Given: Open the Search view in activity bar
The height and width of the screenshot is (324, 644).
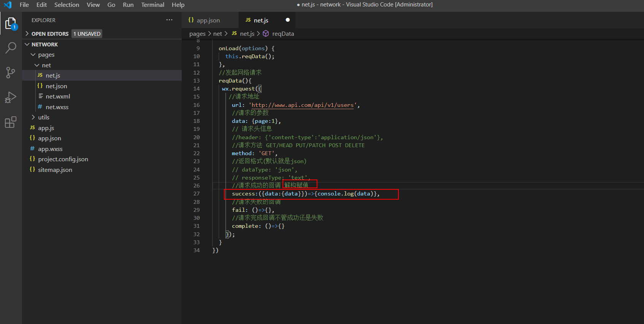Looking at the screenshot, I should point(11,48).
